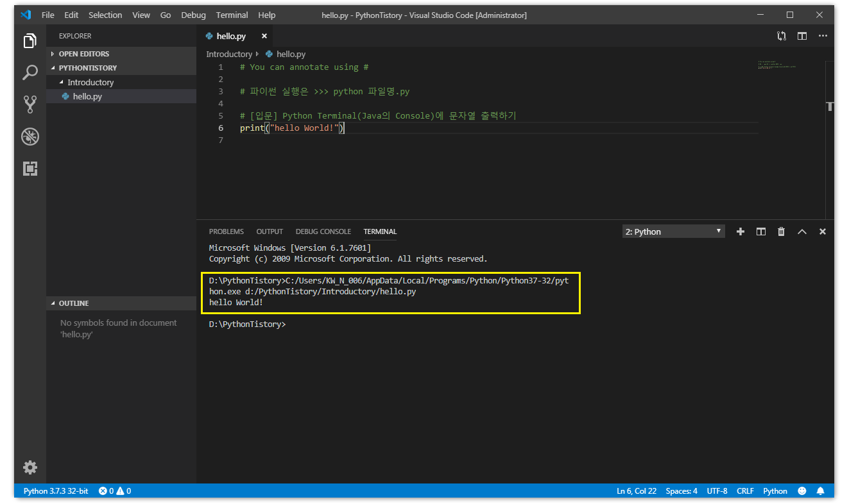Viewport: 849px width, 504px height.
Task: Switch to the DEBUG CONSOLE tab
Action: (x=323, y=231)
